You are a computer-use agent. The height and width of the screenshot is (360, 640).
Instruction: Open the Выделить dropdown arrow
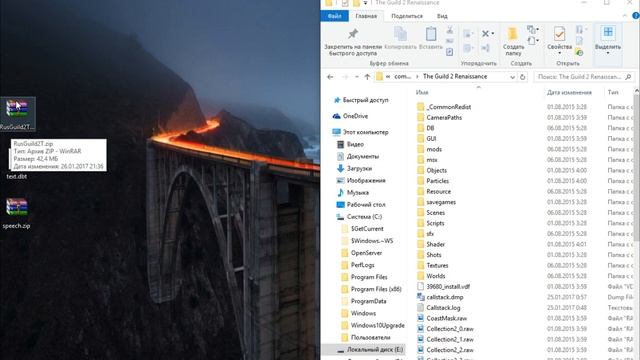[608, 53]
